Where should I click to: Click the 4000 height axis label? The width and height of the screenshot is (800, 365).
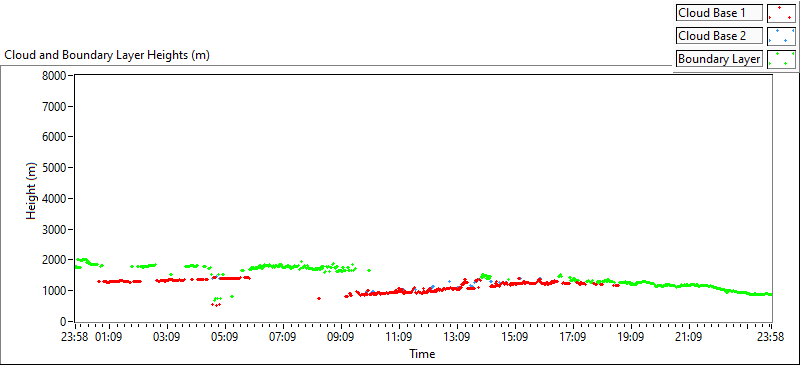point(56,199)
